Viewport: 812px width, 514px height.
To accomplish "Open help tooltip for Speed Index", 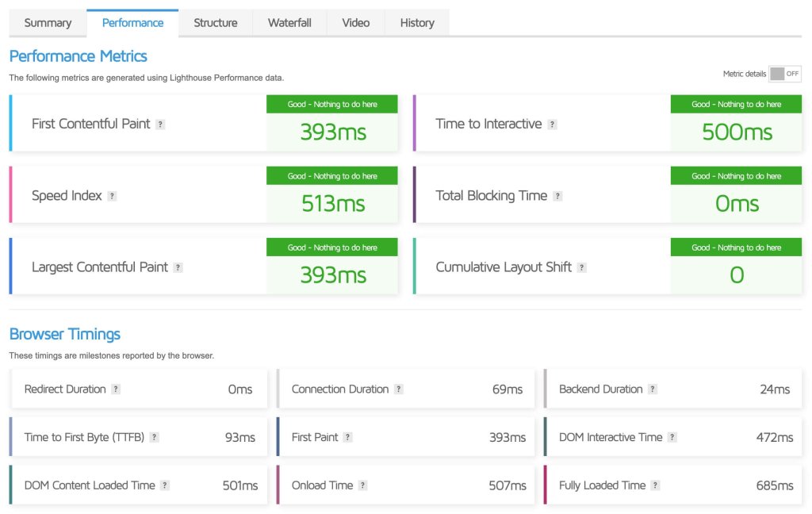I will [112, 196].
